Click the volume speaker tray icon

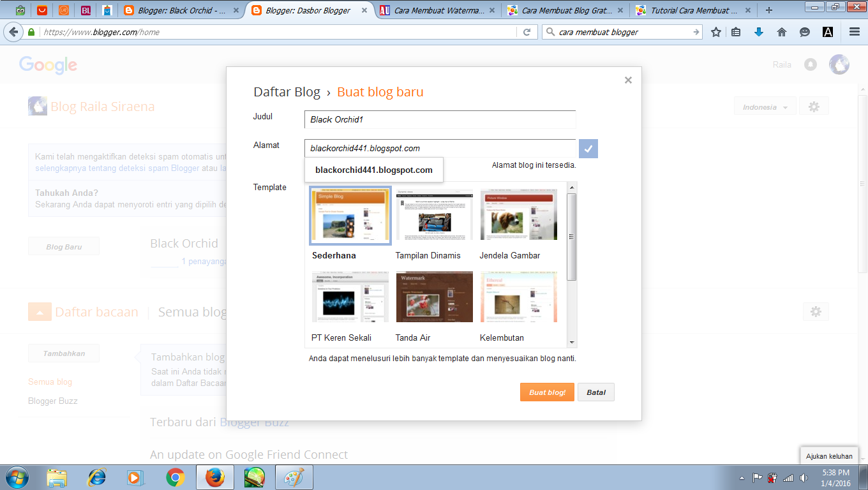pyautogui.click(x=804, y=477)
